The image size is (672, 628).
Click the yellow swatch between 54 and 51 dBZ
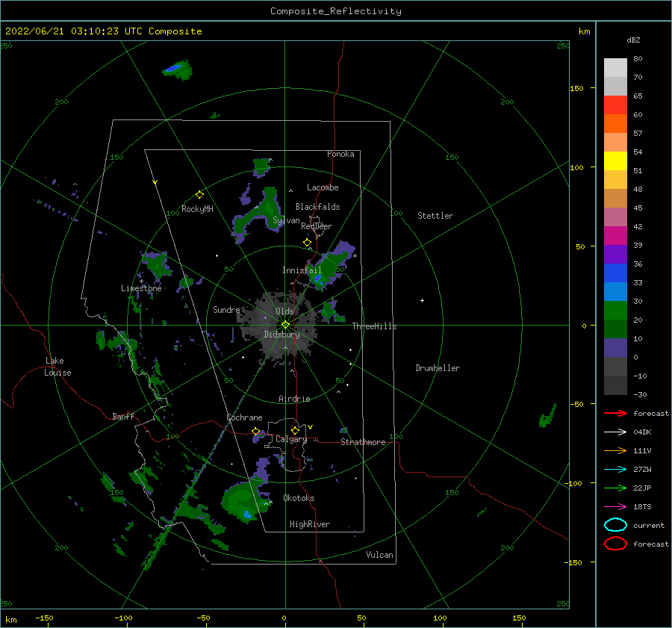point(615,161)
